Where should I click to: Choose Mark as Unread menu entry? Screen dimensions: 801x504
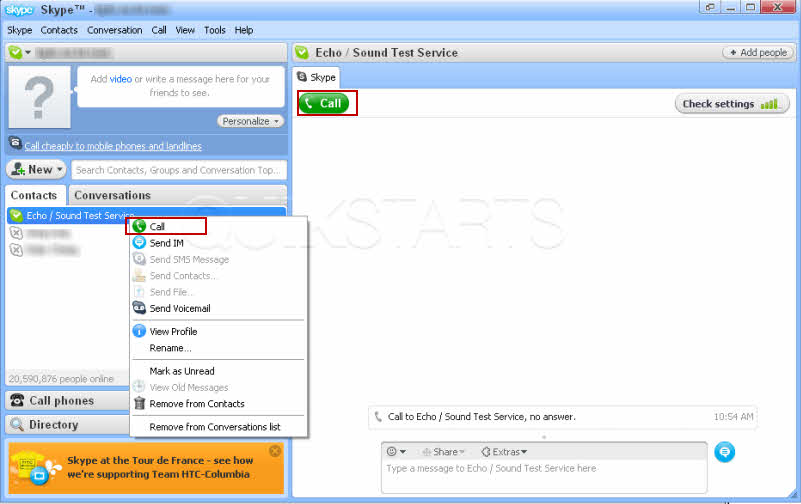pos(182,371)
